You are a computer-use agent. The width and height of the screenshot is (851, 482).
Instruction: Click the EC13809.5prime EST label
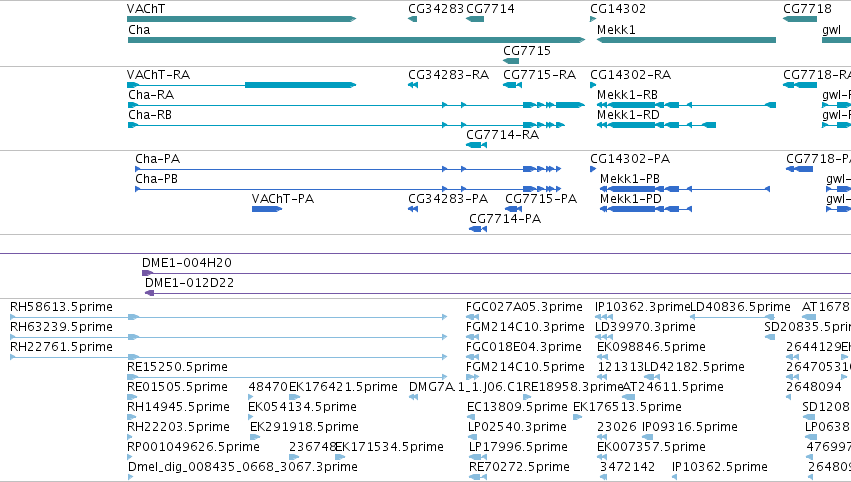(x=517, y=407)
